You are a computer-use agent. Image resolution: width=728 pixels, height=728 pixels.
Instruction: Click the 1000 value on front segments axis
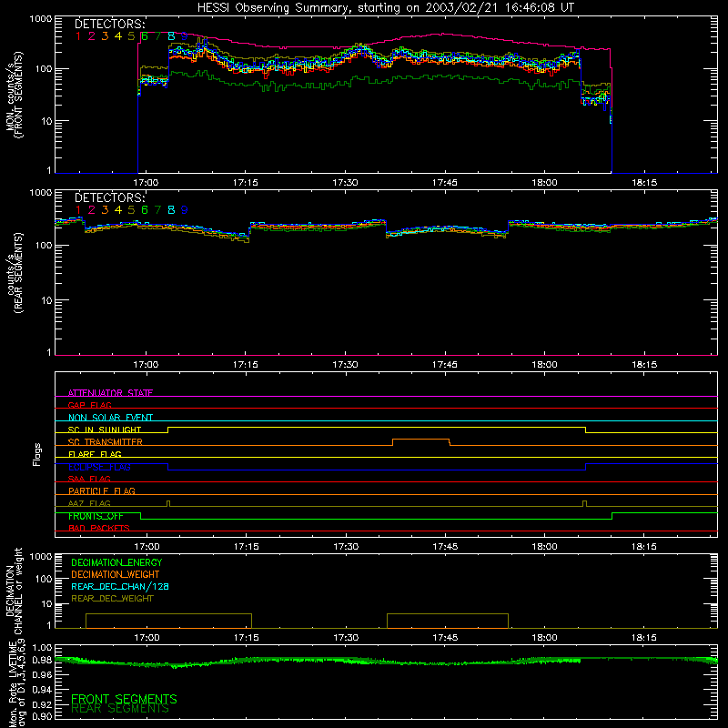click(x=40, y=18)
